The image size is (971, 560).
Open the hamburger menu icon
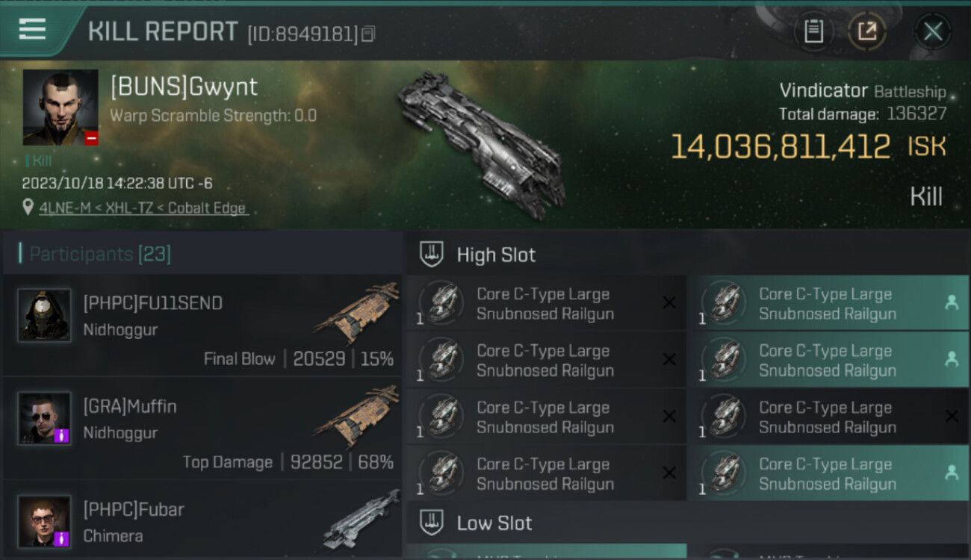point(32,29)
